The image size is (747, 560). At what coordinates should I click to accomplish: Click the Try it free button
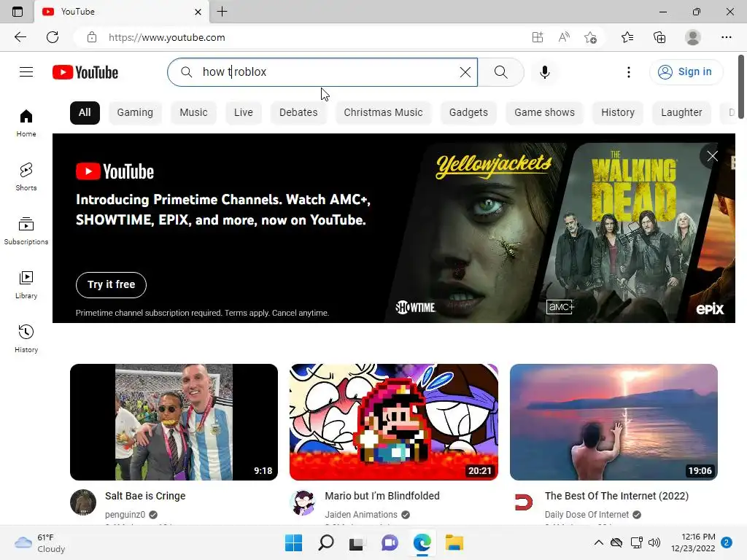pos(111,285)
